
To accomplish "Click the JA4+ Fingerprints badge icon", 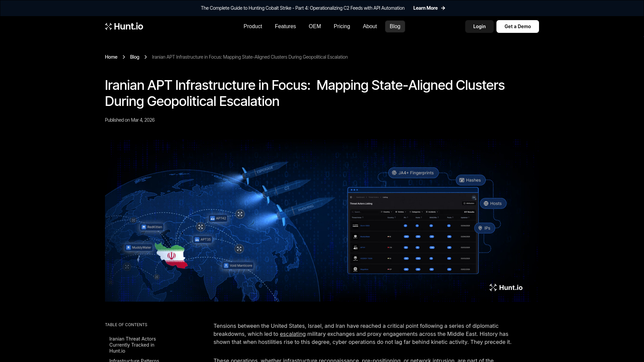I will 394,173.
